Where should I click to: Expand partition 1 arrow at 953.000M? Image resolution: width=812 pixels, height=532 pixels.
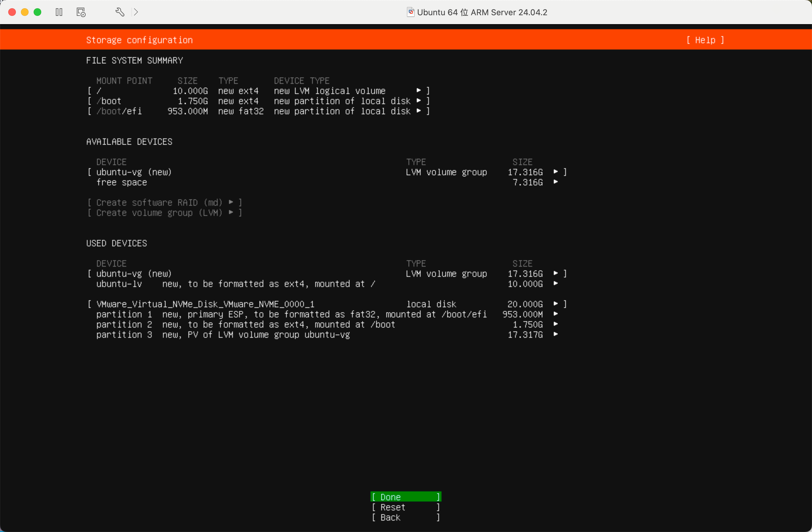[556, 314]
